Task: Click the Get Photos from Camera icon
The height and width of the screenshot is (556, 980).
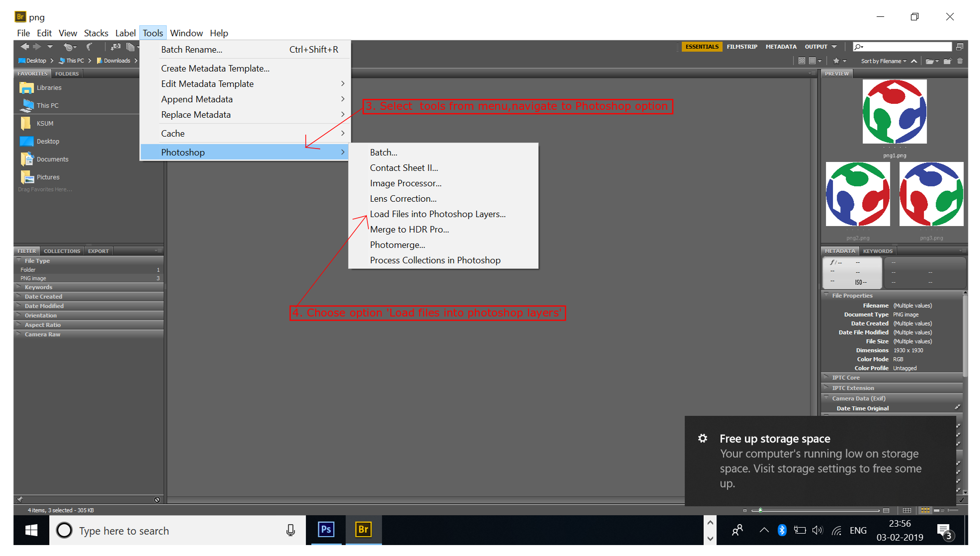Action: (x=115, y=47)
